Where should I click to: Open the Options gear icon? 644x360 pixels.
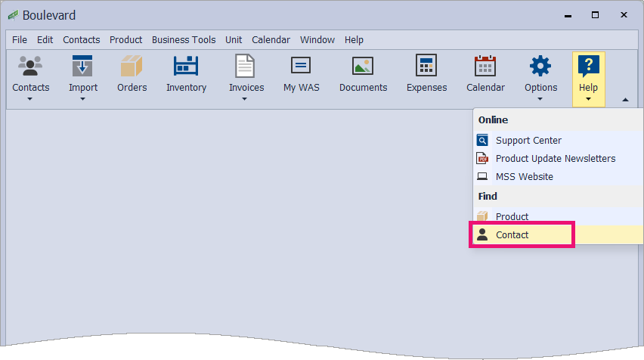[x=540, y=66]
